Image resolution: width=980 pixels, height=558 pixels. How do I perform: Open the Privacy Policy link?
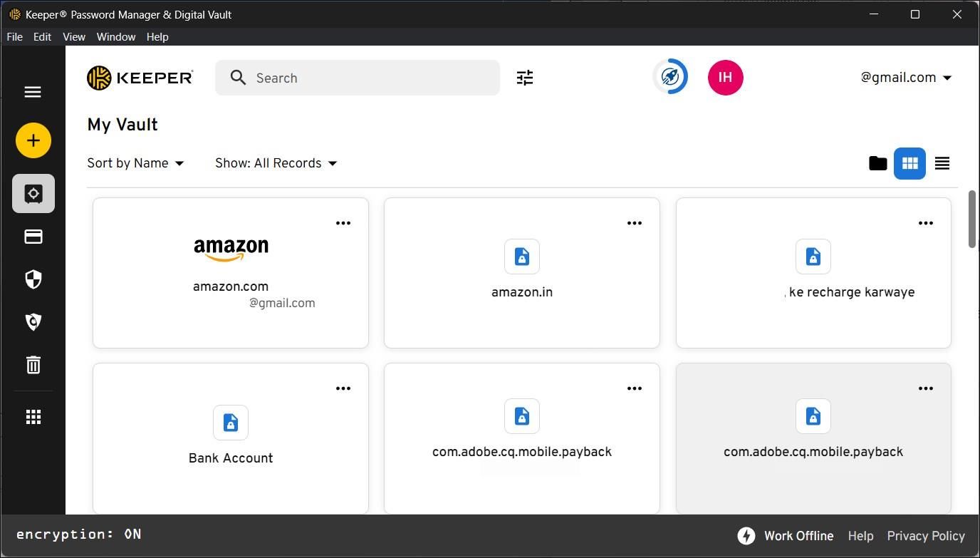pyautogui.click(x=925, y=536)
